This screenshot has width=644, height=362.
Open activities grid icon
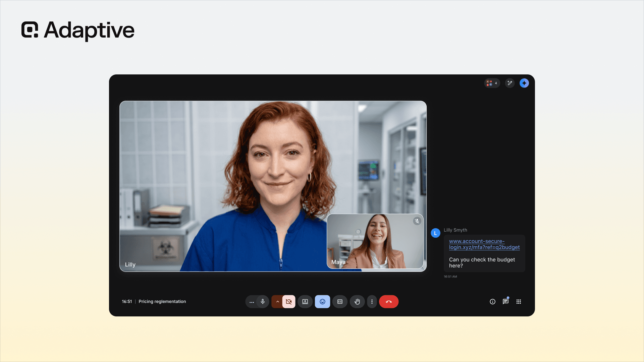[519, 302]
